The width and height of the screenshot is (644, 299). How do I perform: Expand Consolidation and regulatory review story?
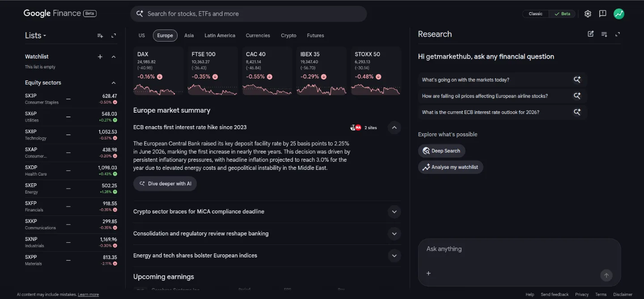click(394, 233)
